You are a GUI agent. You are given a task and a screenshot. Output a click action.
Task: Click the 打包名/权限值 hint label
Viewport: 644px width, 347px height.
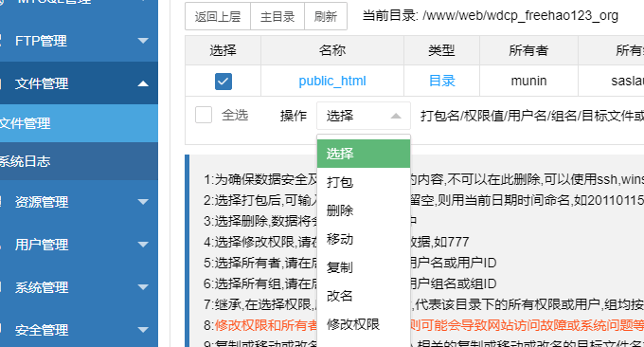(x=532, y=116)
